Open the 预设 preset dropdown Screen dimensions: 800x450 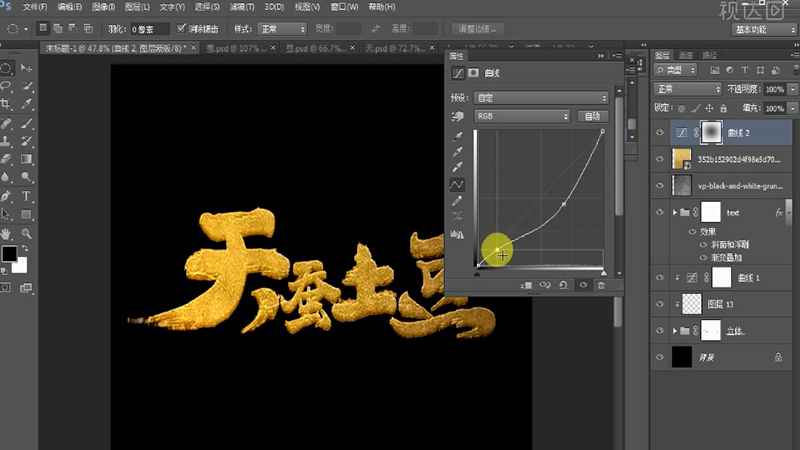[541, 97]
